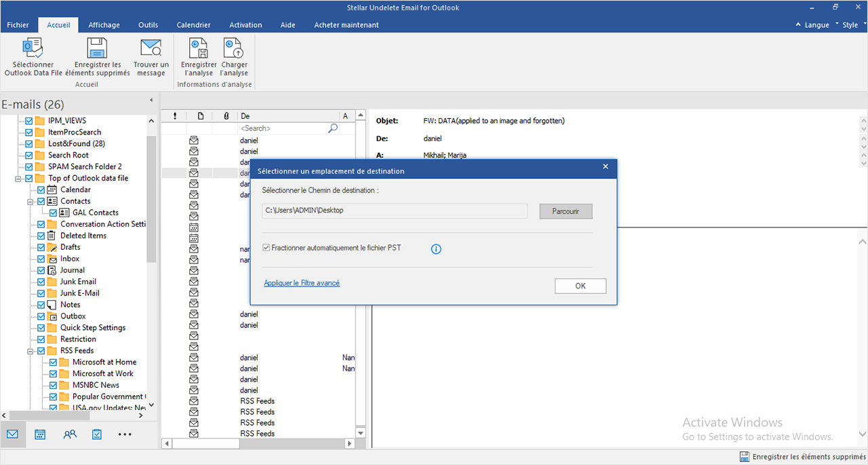Uncheck the Calendar folder checkbox
This screenshot has height=465, width=868.
41,190
